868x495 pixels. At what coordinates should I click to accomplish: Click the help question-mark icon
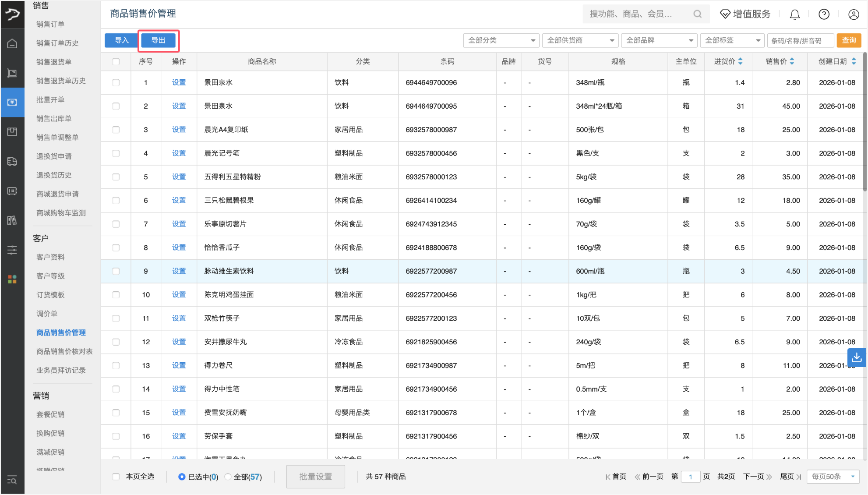pyautogui.click(x=823, y=14)
